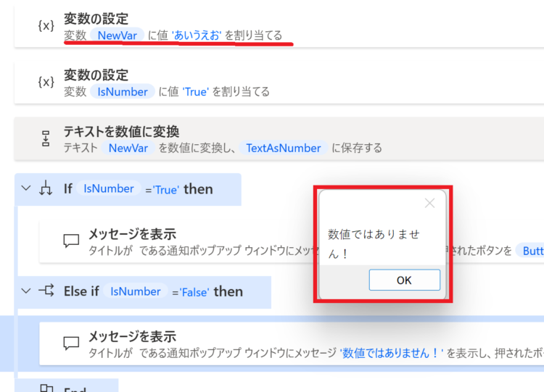Click the End block icon
This screenshot has width=544, height=392.
tap(46, 388)
